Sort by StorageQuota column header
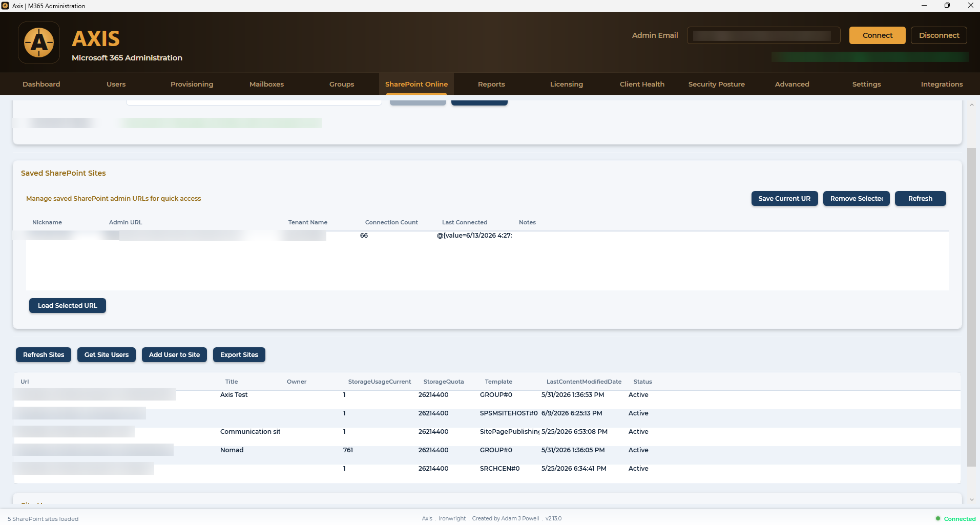 [444, 382]
